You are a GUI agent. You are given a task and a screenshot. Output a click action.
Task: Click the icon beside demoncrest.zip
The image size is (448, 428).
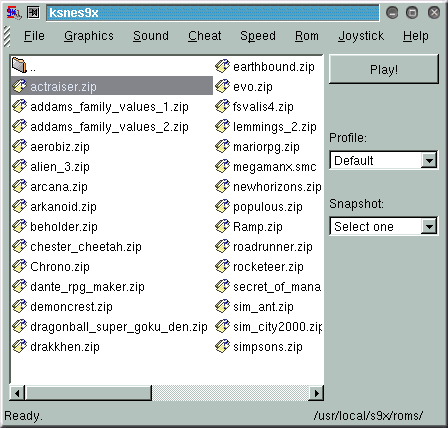point(19,307)
